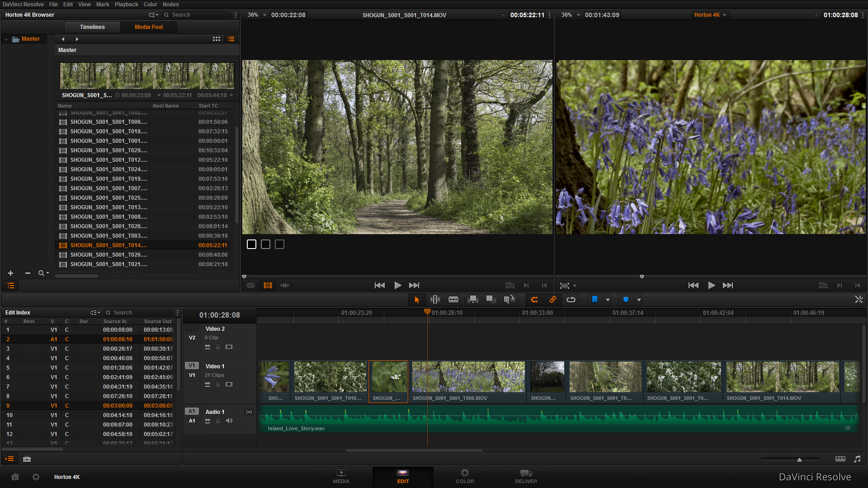Go to the COLOR page
Viewport: 868px width, 488px height.
pos(465,477)
